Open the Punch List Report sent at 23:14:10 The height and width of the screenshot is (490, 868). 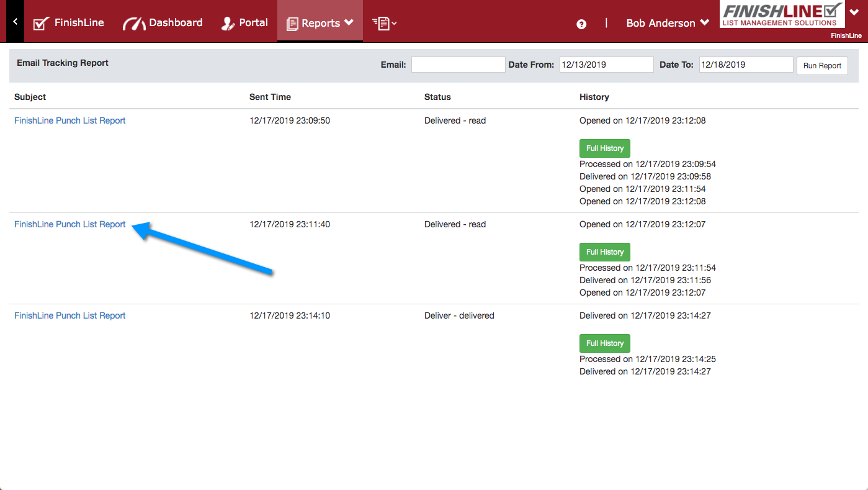(70, 315)
